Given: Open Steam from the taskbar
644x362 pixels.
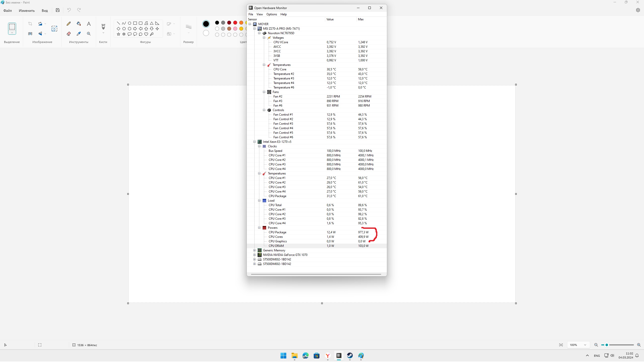Looking at the screenshot, I should click(x=350, y=355).
